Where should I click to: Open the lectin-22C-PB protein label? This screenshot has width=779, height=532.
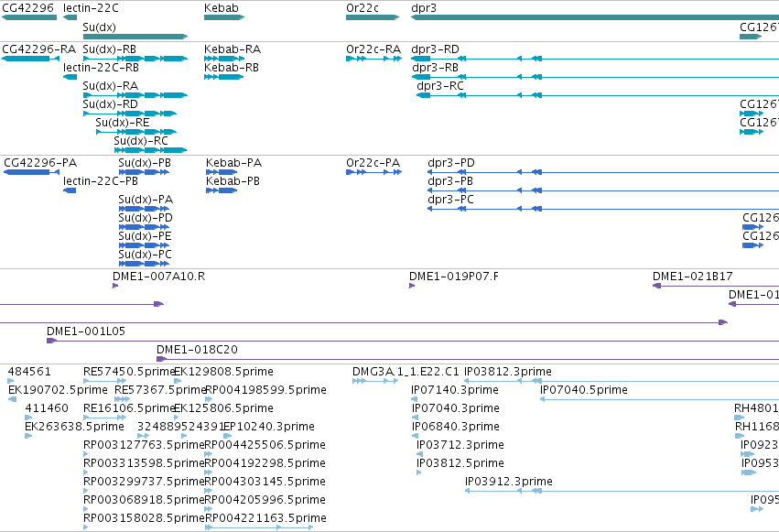pyautogui.click(x=101, y=181)
